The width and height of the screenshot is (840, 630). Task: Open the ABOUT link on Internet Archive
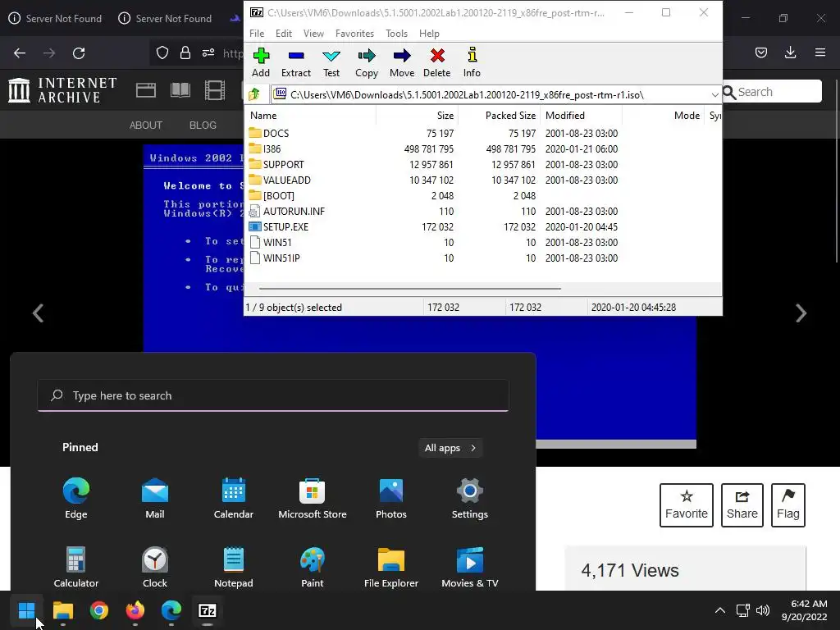[146, 125]
